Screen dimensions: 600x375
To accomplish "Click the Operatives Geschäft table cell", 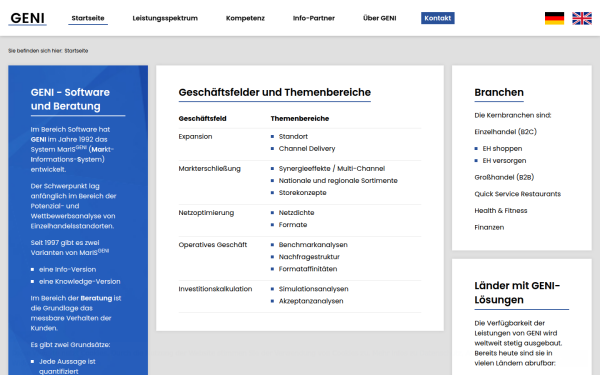I will pyautogui.click(x=212, y=245).
